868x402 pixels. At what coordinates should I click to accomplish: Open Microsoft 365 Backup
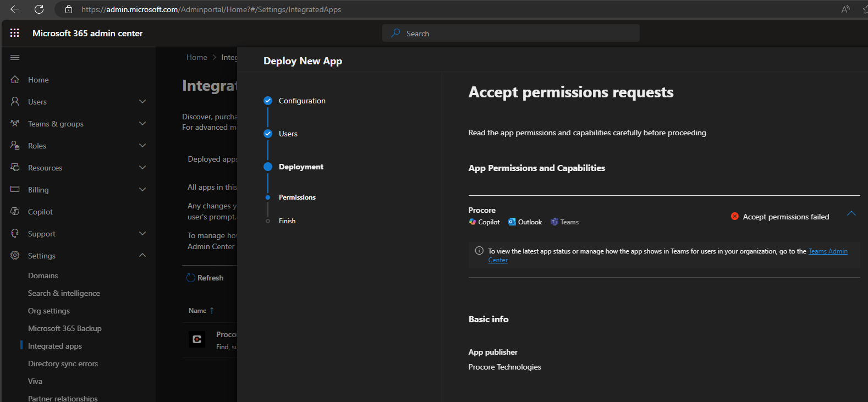[x=65, y=328]
